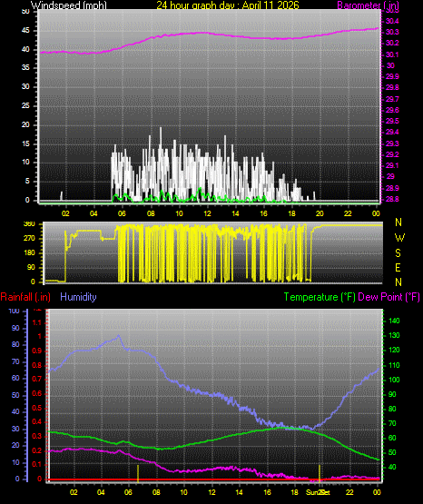Select the 110 temperature axis value
The image size is (423, 504).
coord(394,365)
